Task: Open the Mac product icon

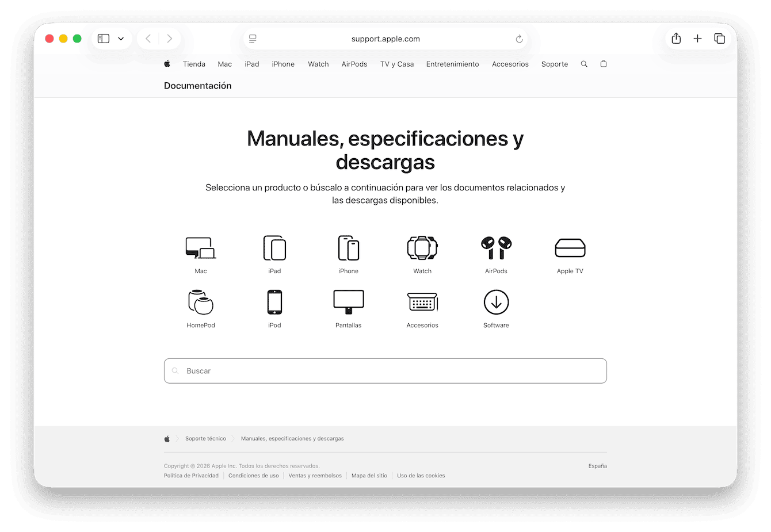Action: 201,248
